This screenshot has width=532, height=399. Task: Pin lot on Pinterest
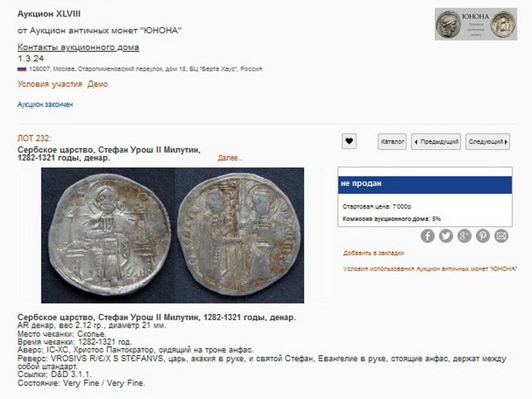[483, 236]
